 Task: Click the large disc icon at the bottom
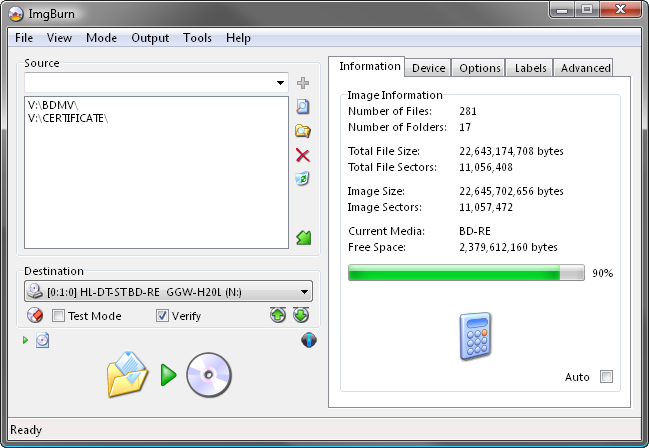pyautogui.click(x=209, y=375)
